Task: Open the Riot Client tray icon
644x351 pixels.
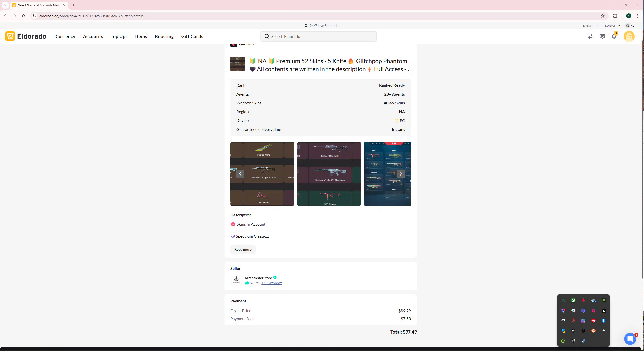Action: (593, 321)
